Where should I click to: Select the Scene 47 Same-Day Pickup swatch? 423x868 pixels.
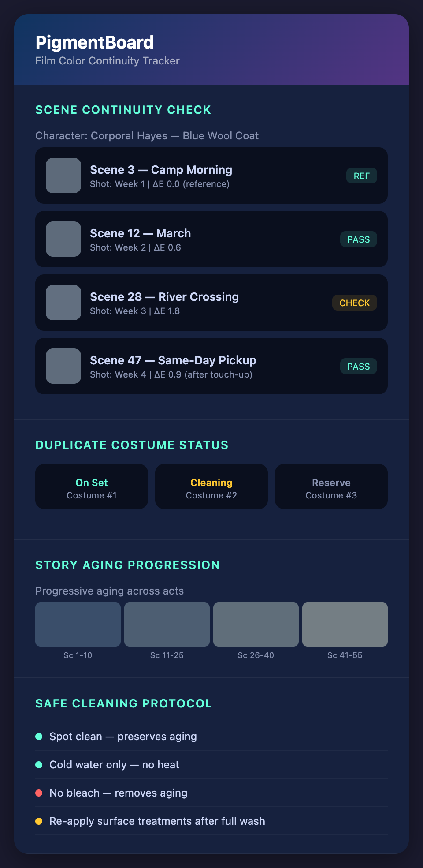coord(63,366)
